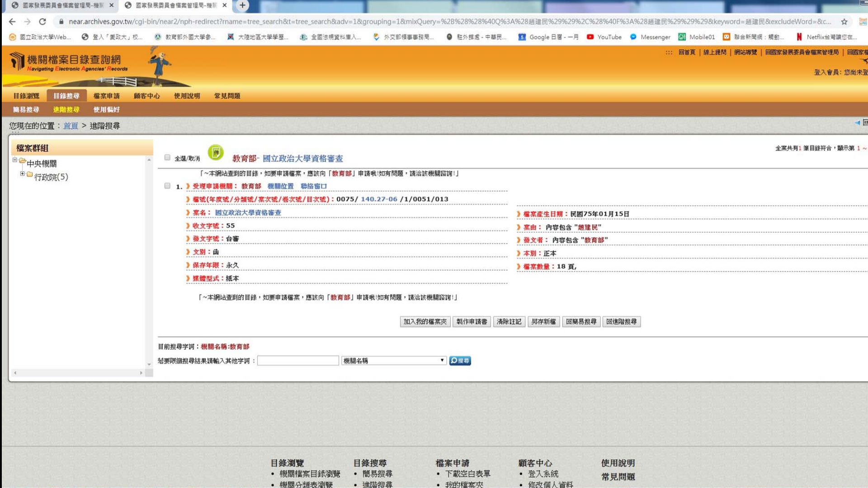The image size is (868, 488).
Task: Click the tree panel horizontal scrollbar
Action: point(78,373)
